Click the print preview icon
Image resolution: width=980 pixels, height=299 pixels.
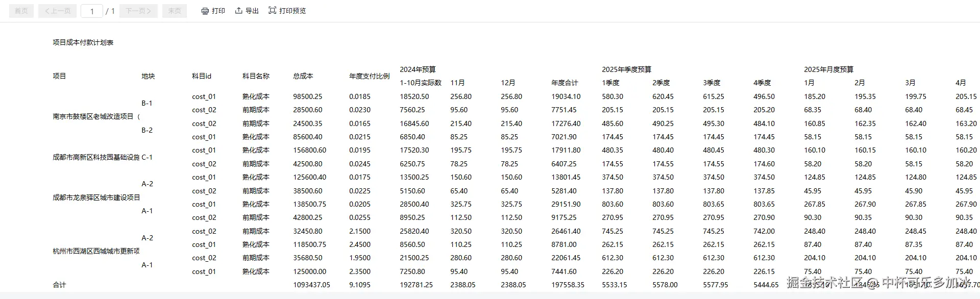pyautogui.click(x=272, y=10)
